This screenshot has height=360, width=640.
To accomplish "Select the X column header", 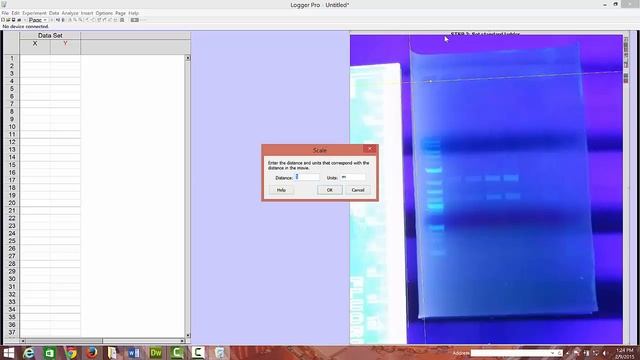I will [x=35, y=47].
